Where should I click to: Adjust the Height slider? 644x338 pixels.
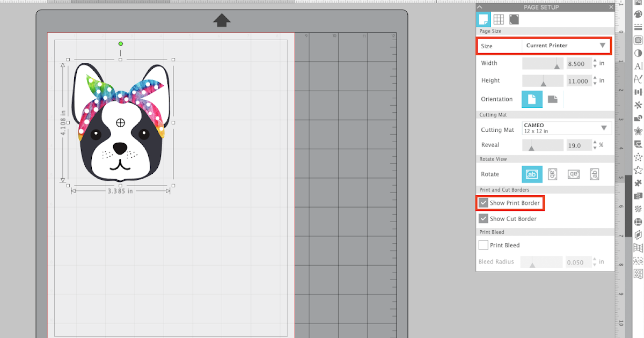(543, 80)
